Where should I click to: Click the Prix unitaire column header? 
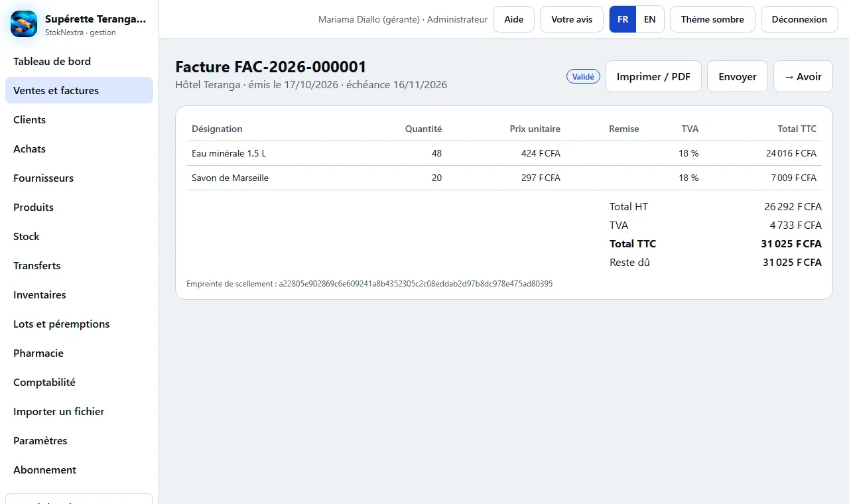coord(535,129)
